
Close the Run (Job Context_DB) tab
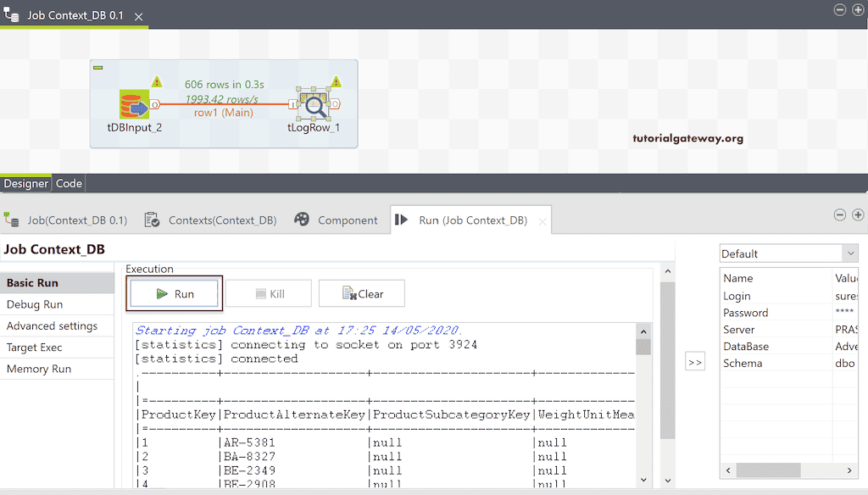click(542, 221)
